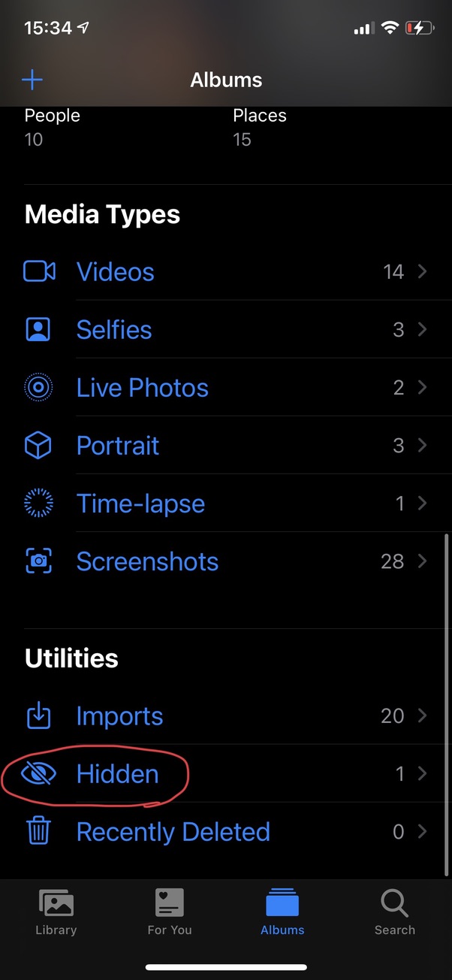Open the Live Photos concentric-circle icon
Screen dimensions: 452x980
[38, 387]
